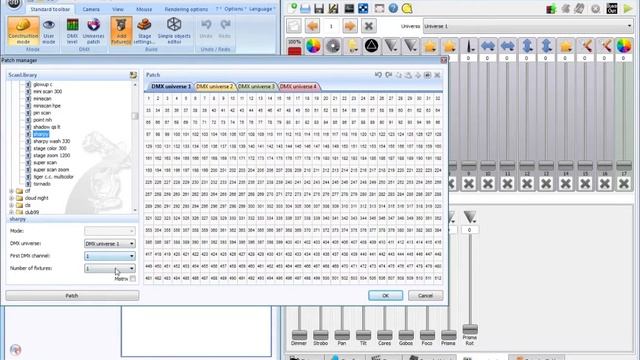Open the Options menu in ribbon

(233, 9)
